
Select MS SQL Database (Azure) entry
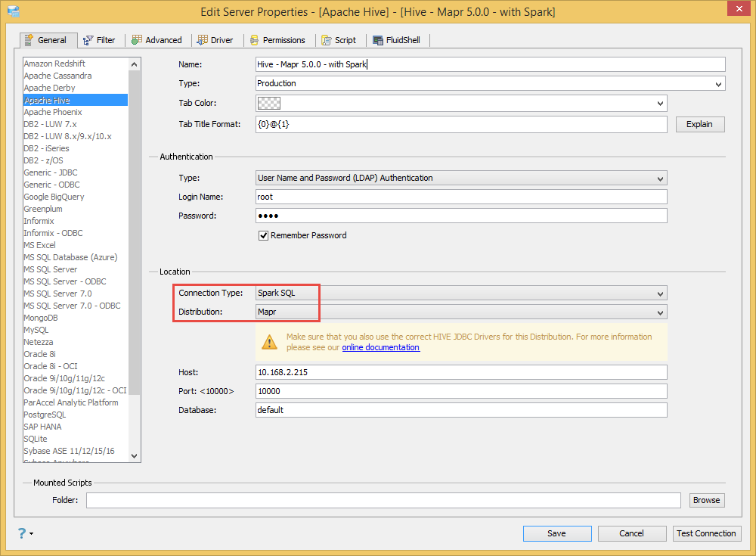coord(76,257)
